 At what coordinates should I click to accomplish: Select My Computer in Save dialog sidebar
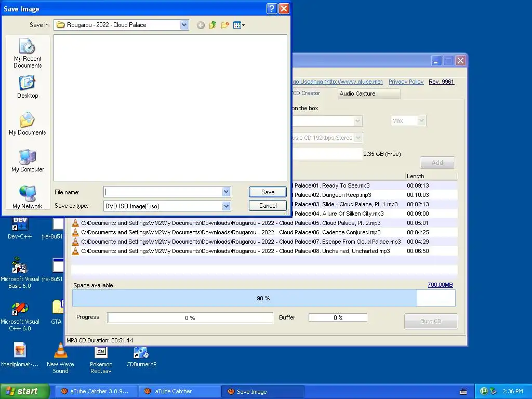tap(28, 161)
